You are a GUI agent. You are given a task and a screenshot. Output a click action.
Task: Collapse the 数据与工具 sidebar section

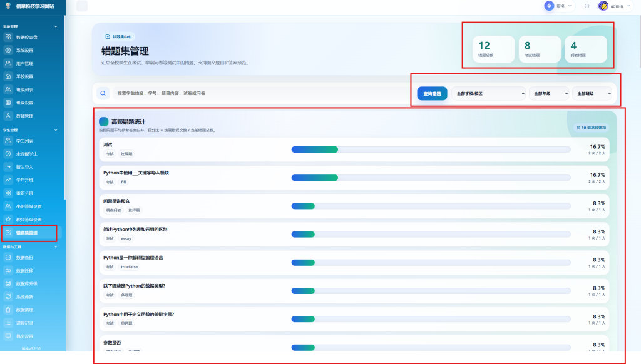(56, 247)
